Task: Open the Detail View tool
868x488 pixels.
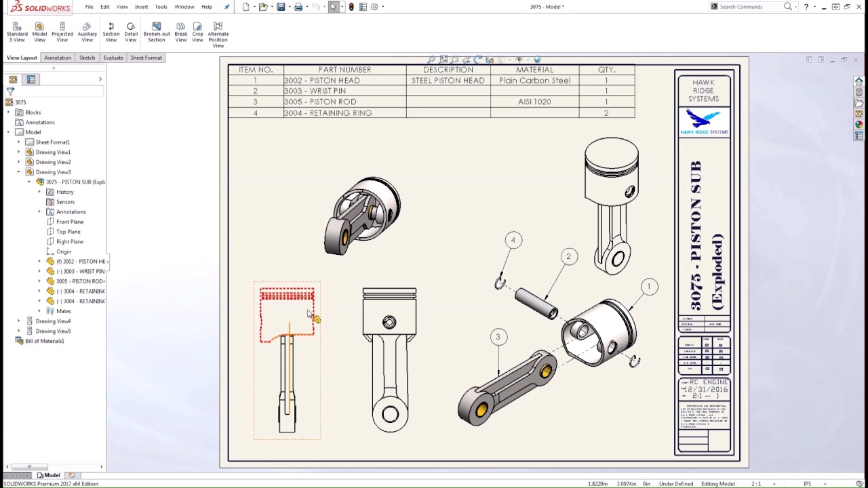Action: coord(131,29)
